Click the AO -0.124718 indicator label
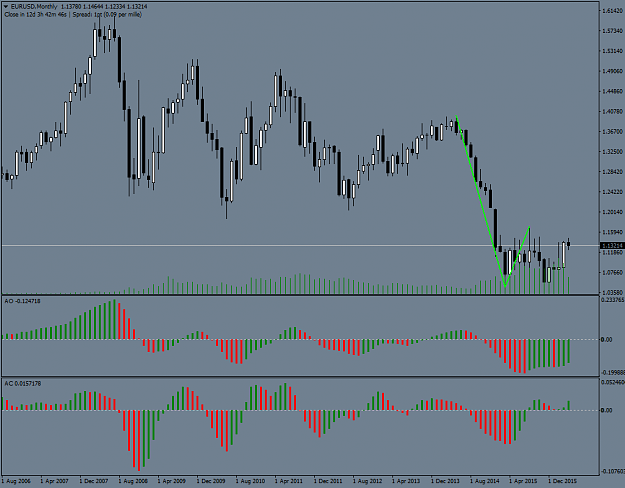This screenshot has height=488, width=625. coord(22,301)
